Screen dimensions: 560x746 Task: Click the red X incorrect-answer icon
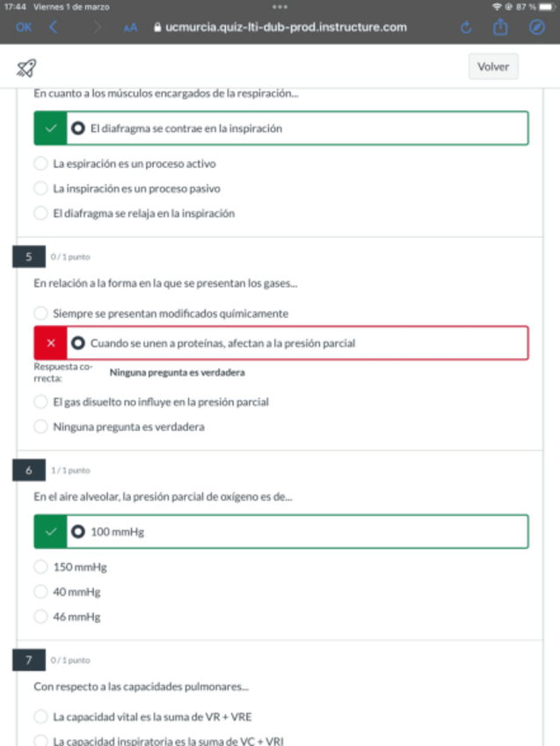(x=50, y=343)
